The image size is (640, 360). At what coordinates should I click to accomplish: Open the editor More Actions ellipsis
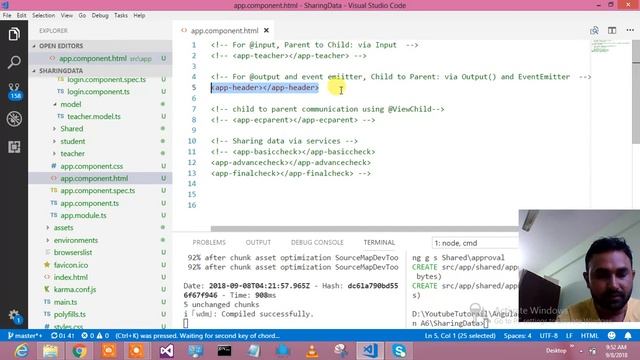[630, 30]
